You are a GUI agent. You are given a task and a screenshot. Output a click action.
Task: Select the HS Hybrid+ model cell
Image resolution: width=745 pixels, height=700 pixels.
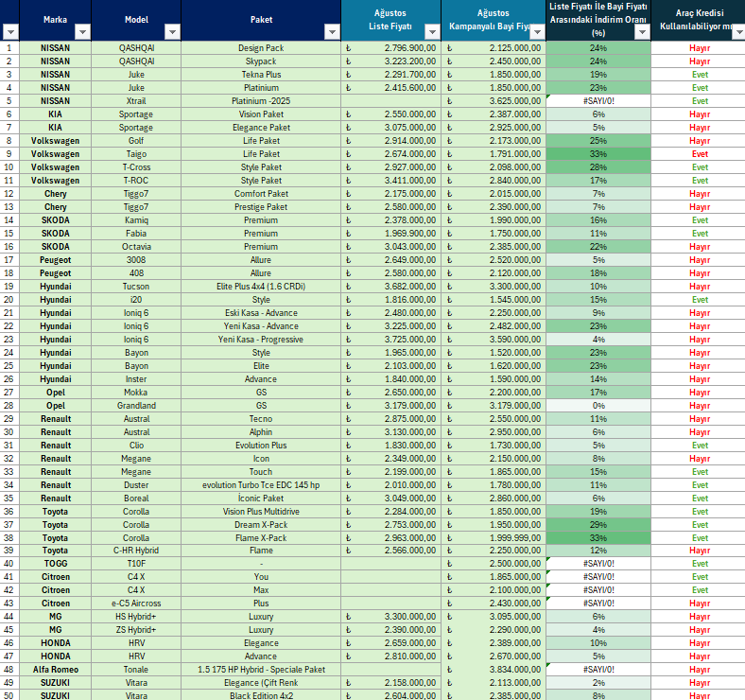click(136, 617)
